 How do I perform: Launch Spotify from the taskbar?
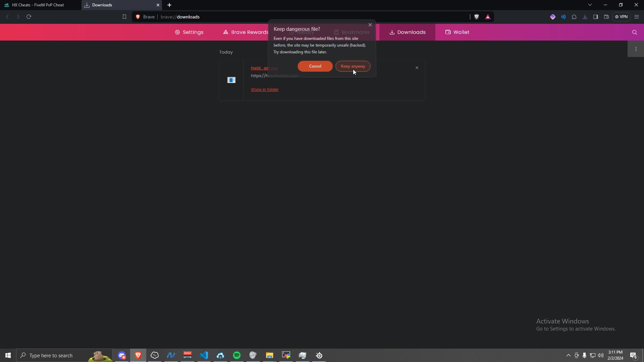tap(237, 356)
